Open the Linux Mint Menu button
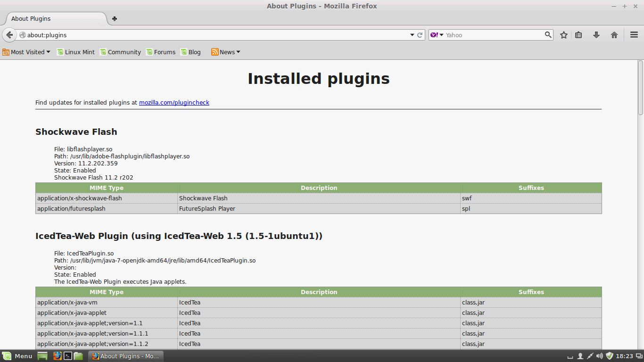The height and width of the screenshot is (362, 644). click(17, 356)
